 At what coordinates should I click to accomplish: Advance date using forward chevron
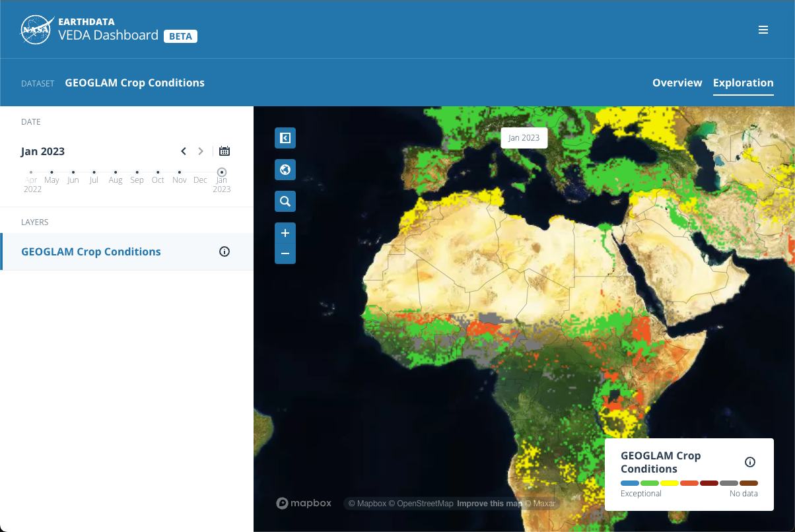(201, 151)
